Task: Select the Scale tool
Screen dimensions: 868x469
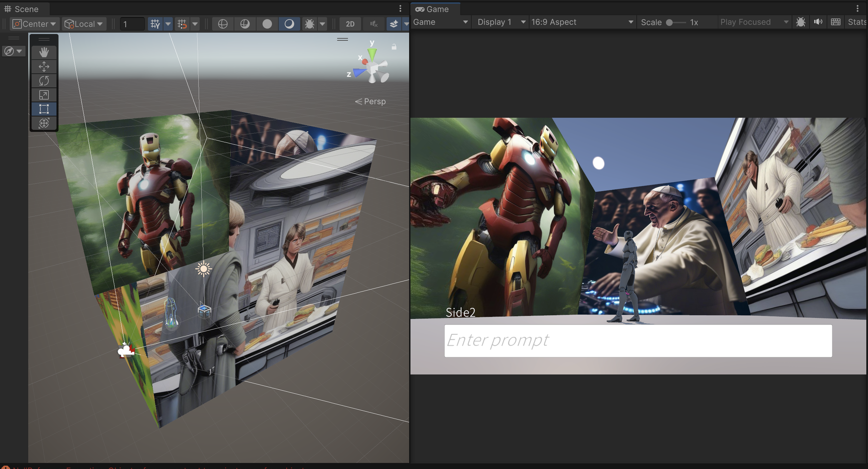Action: coord(44,95)
